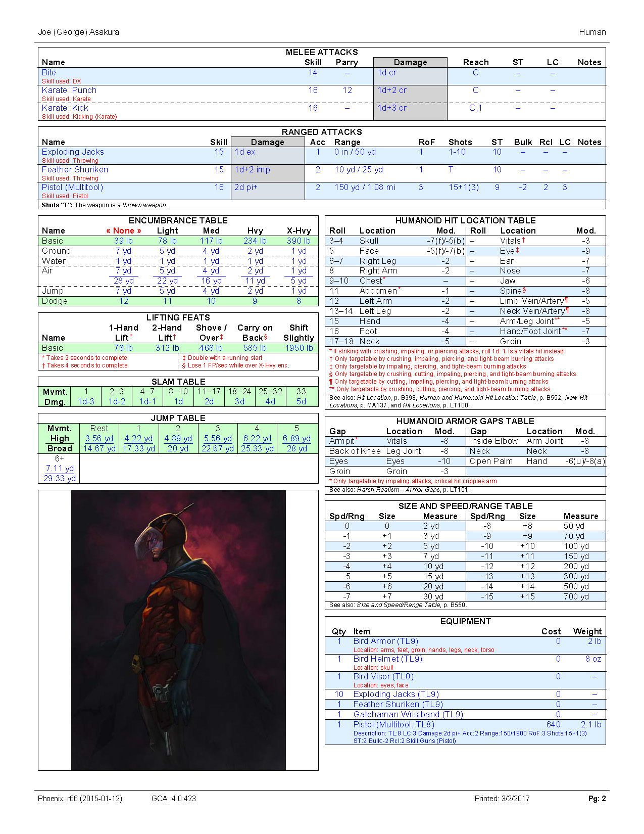Click the "Bird Helmet (TL9)" equipment item
The width and height of the screenshot is (644, 834).
pos(388,659)
